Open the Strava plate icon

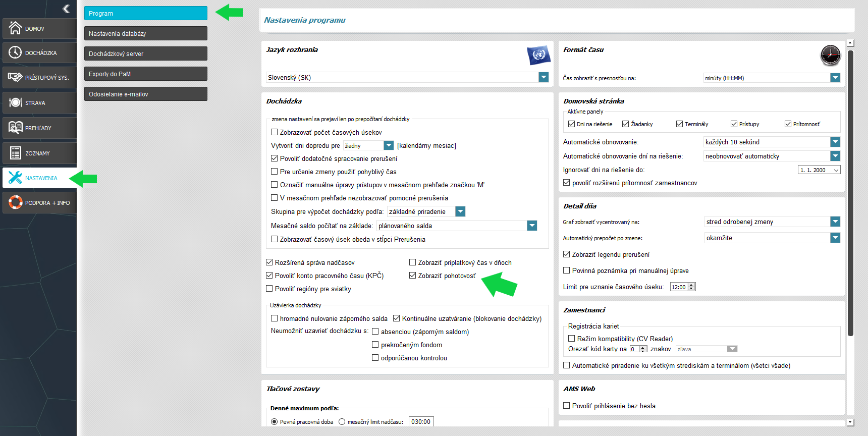pos(15,102)
